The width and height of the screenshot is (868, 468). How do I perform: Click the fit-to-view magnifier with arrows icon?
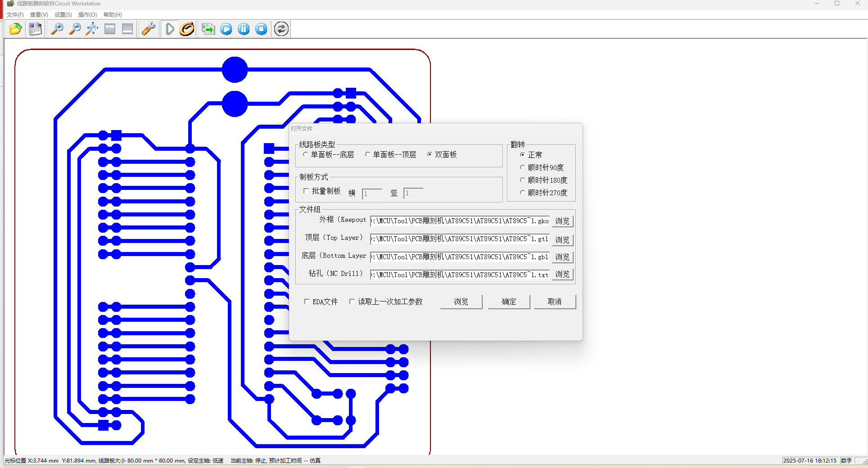(x=92, y=29)
